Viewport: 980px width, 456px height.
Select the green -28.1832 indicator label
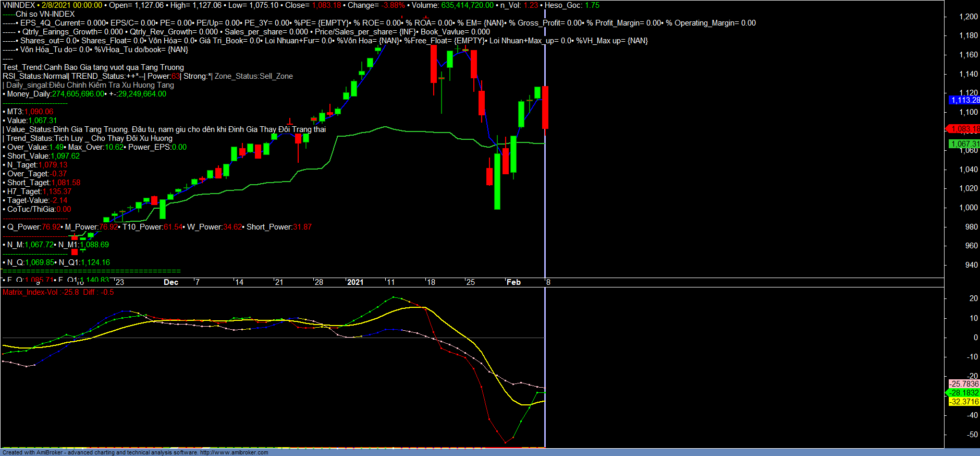point(964,393)
